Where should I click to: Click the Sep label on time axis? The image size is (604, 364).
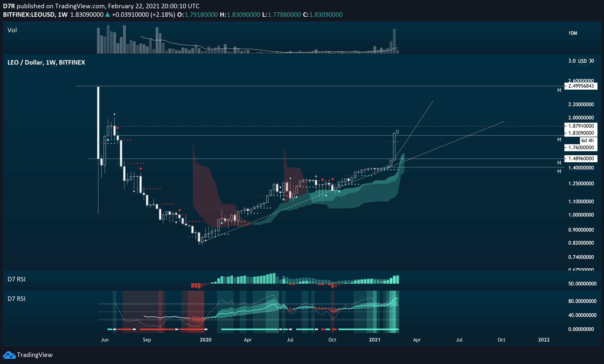click(x=147, y=340)
